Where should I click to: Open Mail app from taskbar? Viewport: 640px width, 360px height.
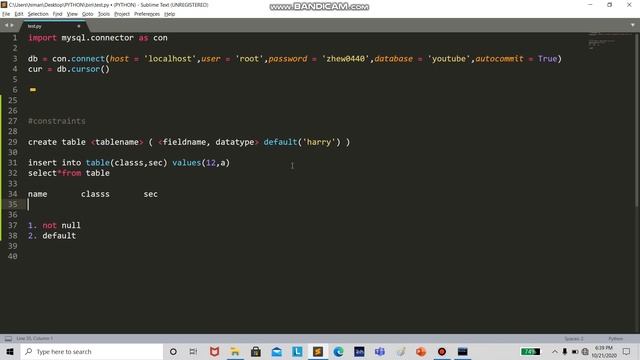pyautogui.click(x=277, y=351)
